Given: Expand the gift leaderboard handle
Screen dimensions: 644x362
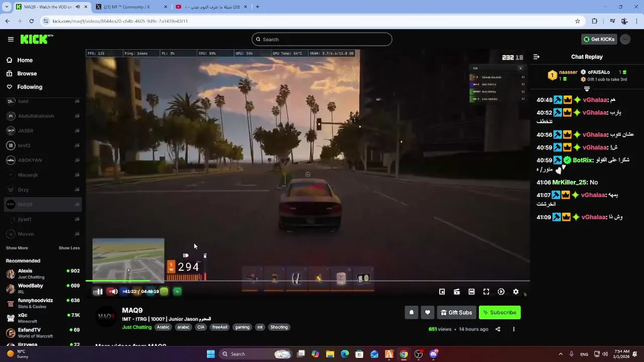Looking at the screenshot, I should [x=587, y=89].
